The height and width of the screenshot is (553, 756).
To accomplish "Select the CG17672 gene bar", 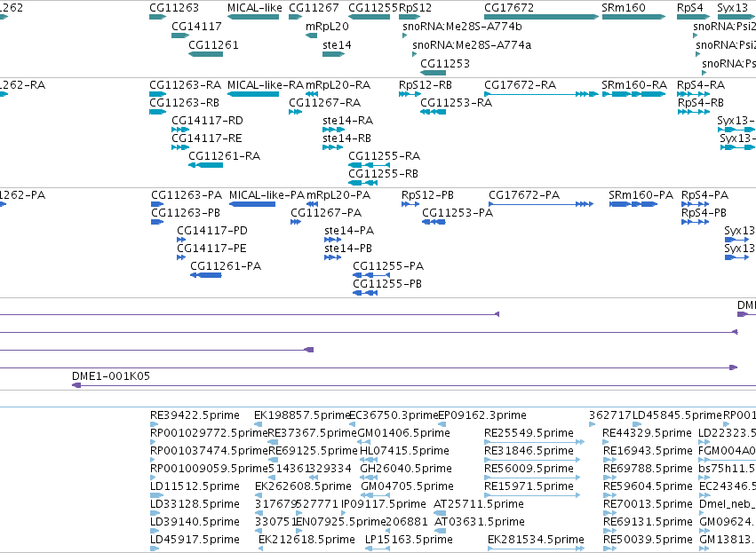I will click(541, 17).
